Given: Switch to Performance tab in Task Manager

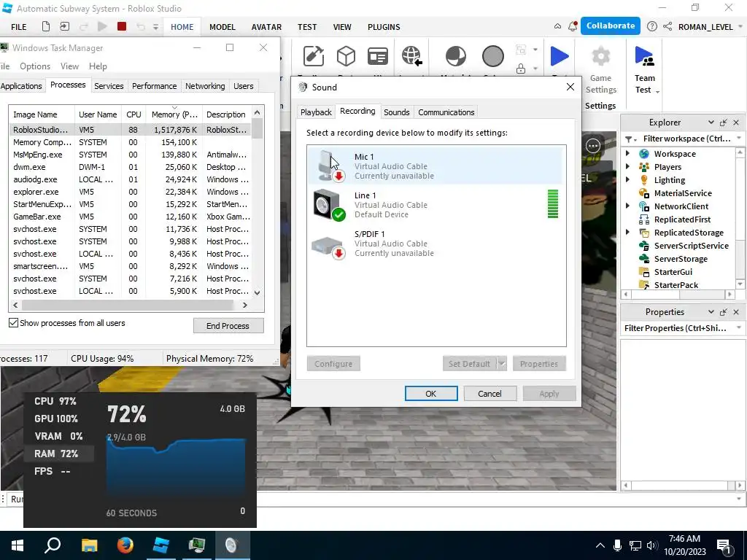Looking at the screenshot, I should coord(155,86).
